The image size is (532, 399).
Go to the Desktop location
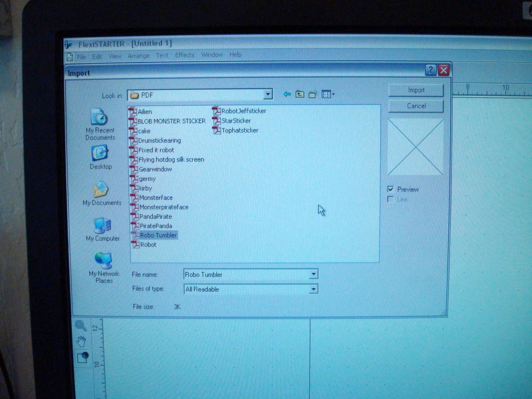tap(100, 157)
